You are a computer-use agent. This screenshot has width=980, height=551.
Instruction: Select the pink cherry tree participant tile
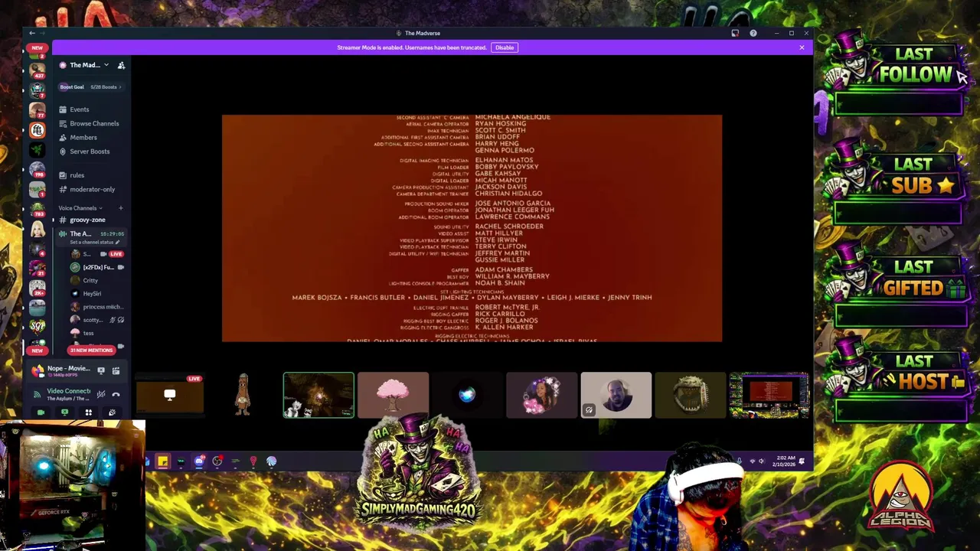click(393, 396)
